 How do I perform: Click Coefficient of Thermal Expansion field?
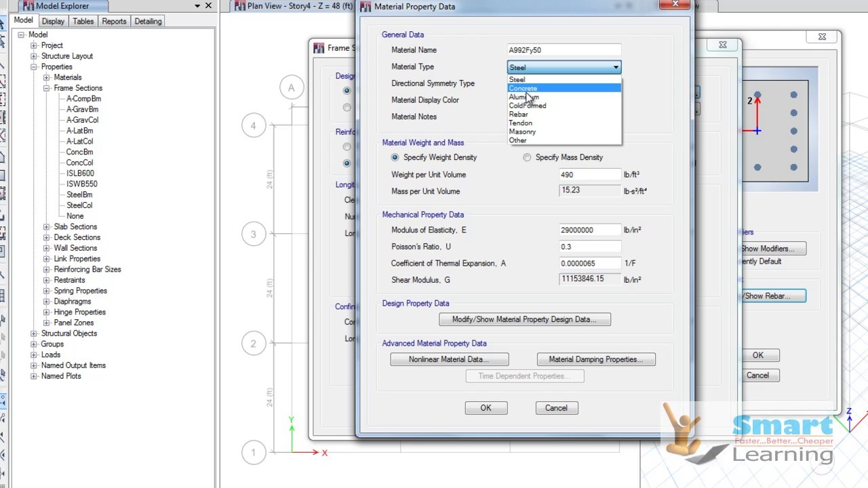590,263
